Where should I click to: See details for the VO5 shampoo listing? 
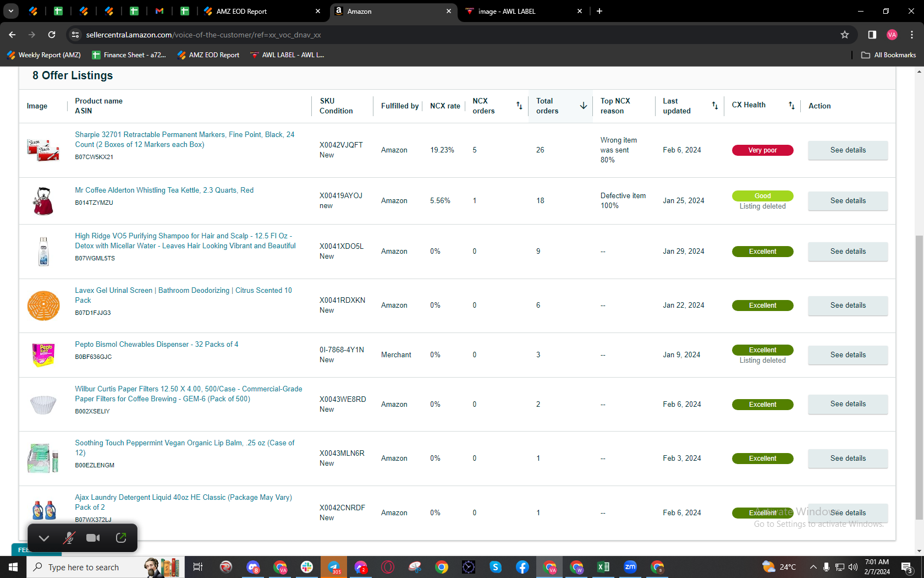point(848,252)
